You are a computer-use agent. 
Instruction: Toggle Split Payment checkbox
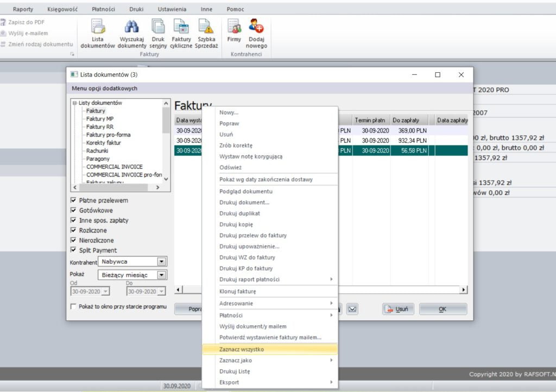coord(74,250)
